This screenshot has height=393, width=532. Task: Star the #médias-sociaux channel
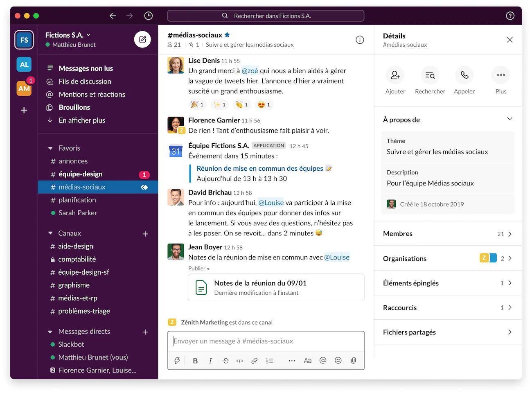228,35
